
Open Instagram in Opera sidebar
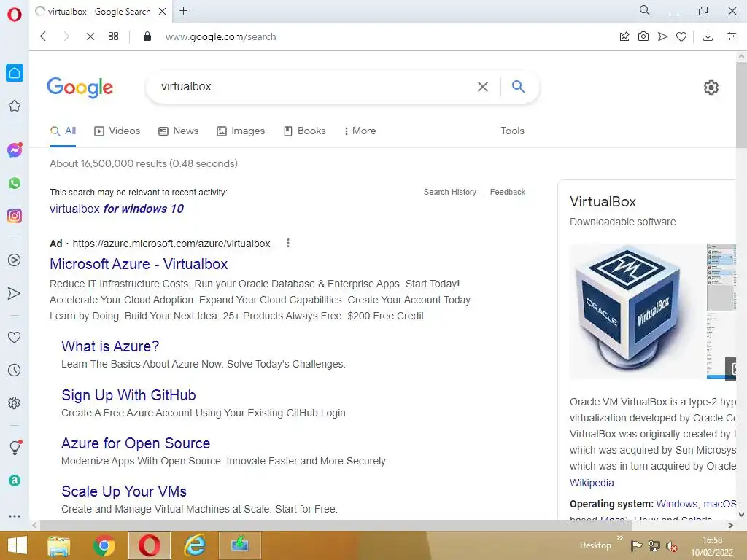[15, 216]
